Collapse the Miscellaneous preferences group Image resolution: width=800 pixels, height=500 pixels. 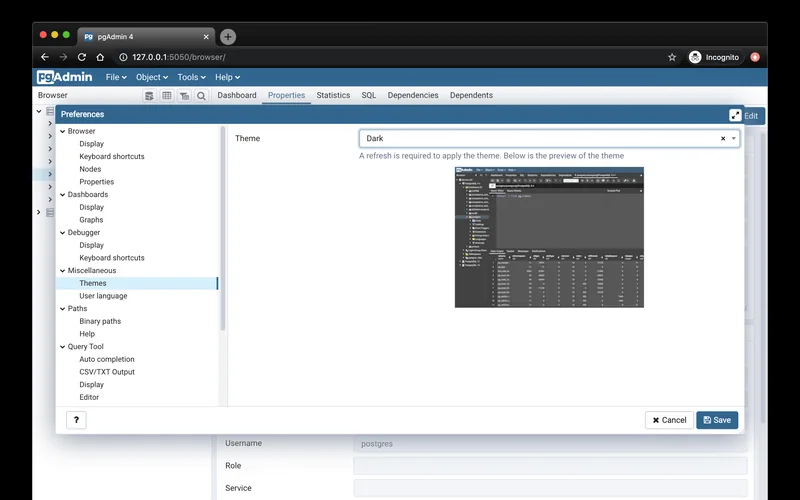click(63, 270)
